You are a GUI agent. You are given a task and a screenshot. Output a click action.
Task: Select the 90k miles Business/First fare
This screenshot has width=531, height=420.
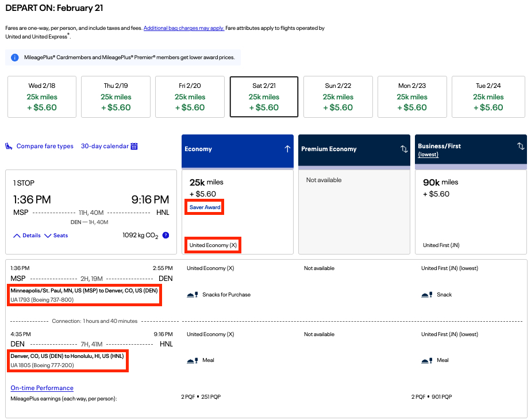(x=471, y=211)
